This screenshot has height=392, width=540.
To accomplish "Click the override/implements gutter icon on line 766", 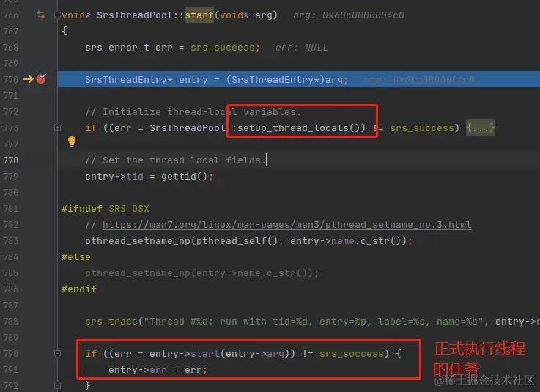I will (x=41, y=15).
